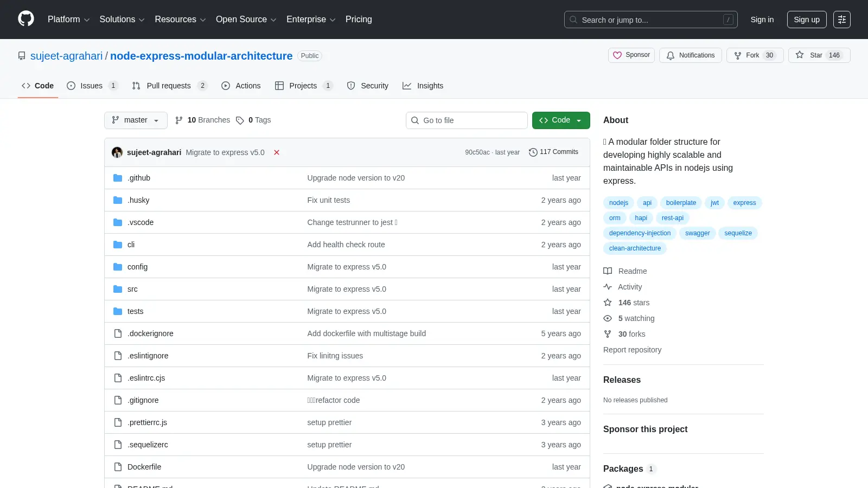Select the clean-architecture topic tag
The width and height of the screenshot is (868, 488).
(x=635, y=248)
